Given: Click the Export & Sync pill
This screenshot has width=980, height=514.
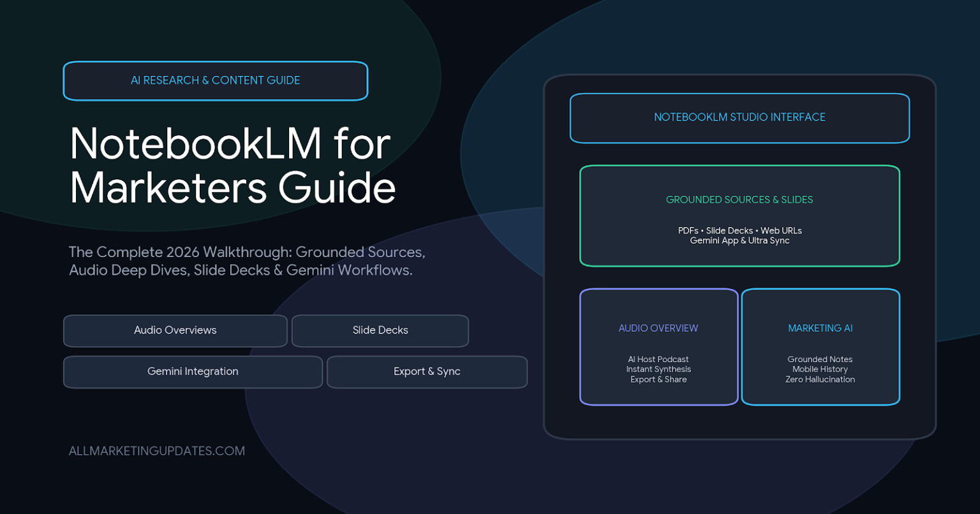Looking at the screenshot, I should point(427,372).
